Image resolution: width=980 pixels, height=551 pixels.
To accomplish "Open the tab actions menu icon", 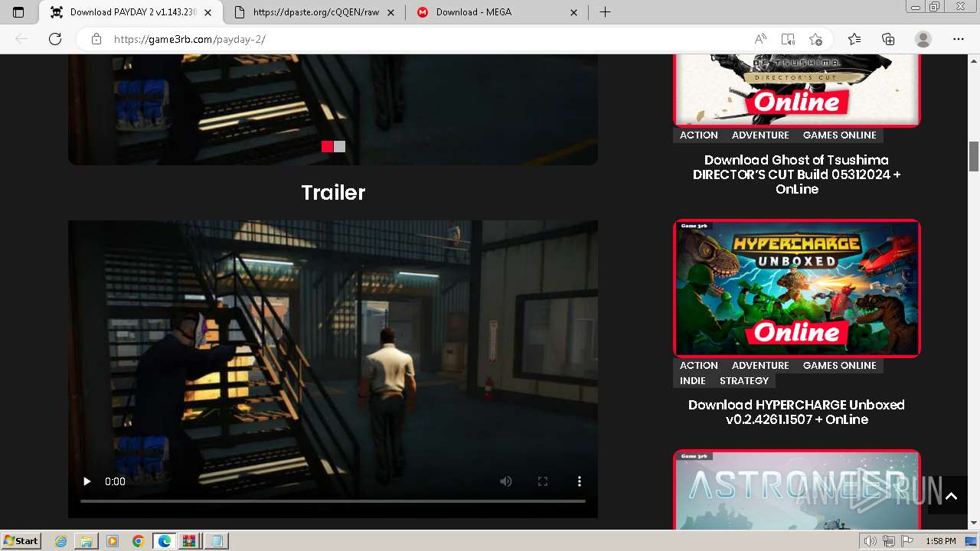I will [x=18, y=12].
